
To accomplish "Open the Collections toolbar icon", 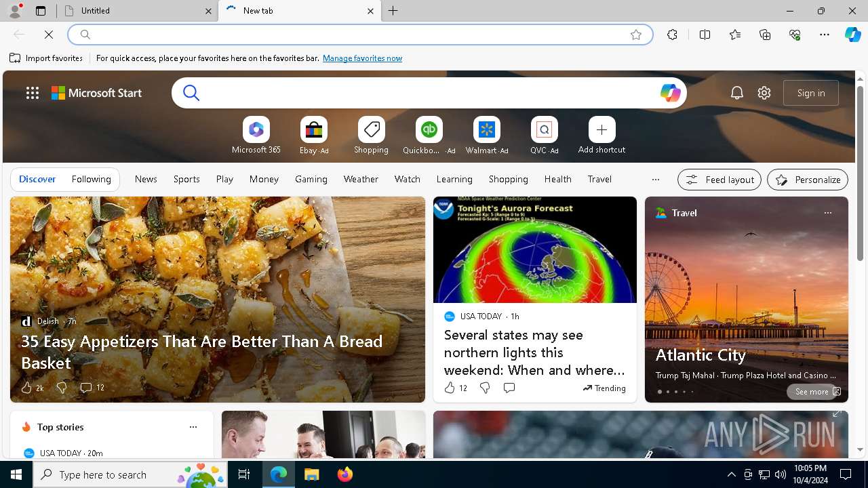I will click(x=765, y=35).
